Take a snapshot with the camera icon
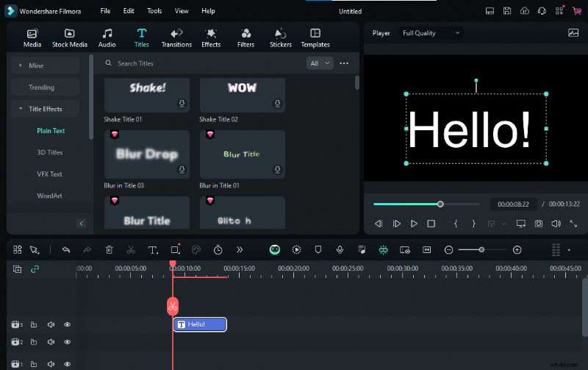The height and width of the screenshot is (370, 588). tap(539, 224)
